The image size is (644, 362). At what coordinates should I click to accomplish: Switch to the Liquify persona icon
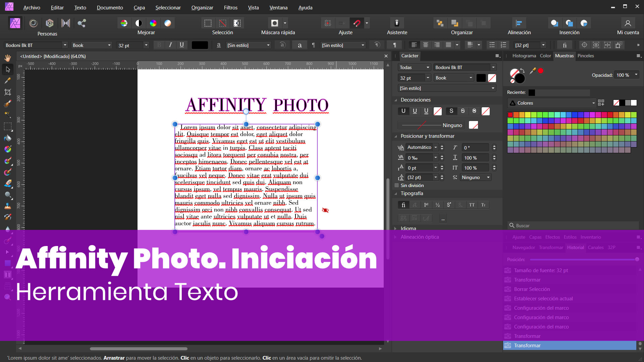33,23
